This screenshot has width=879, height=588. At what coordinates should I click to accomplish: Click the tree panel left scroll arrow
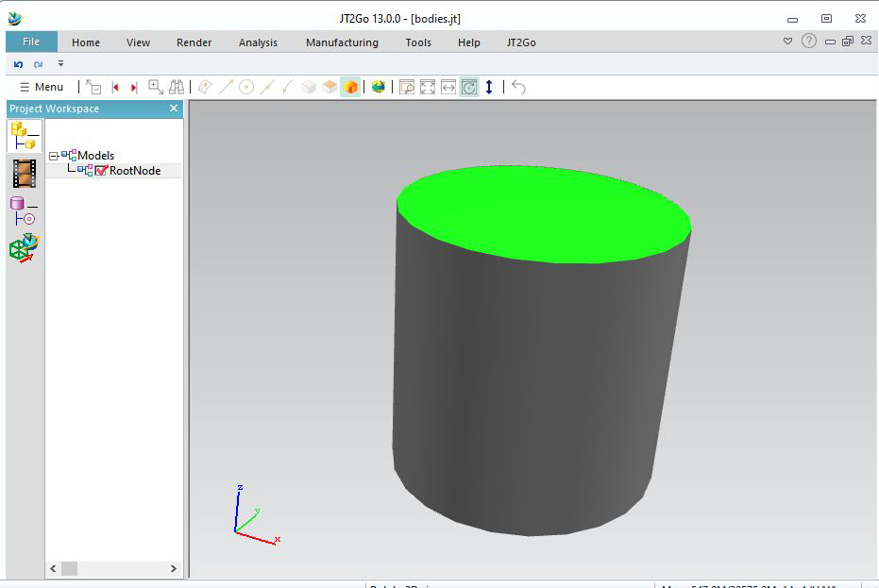coord(53,568)
